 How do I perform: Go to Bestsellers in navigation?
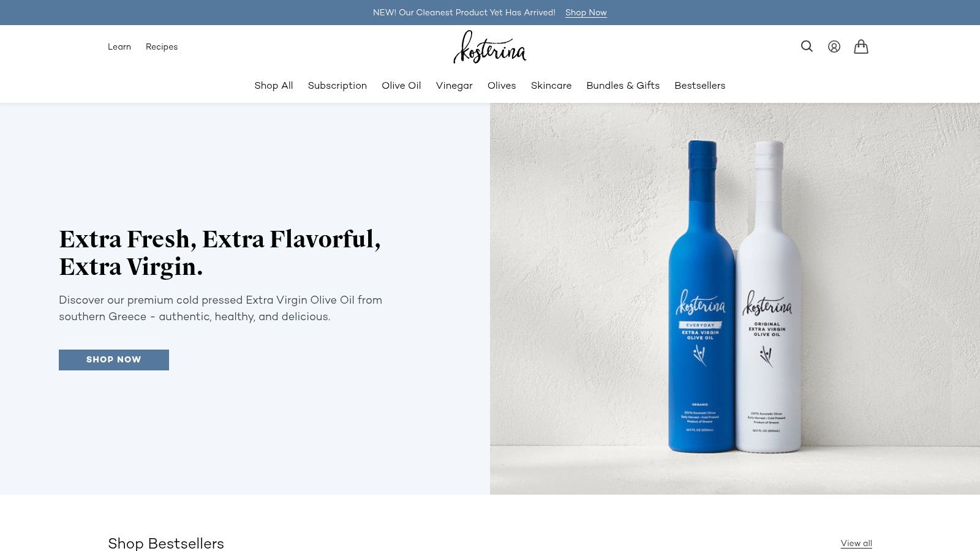tap(700, 86)
